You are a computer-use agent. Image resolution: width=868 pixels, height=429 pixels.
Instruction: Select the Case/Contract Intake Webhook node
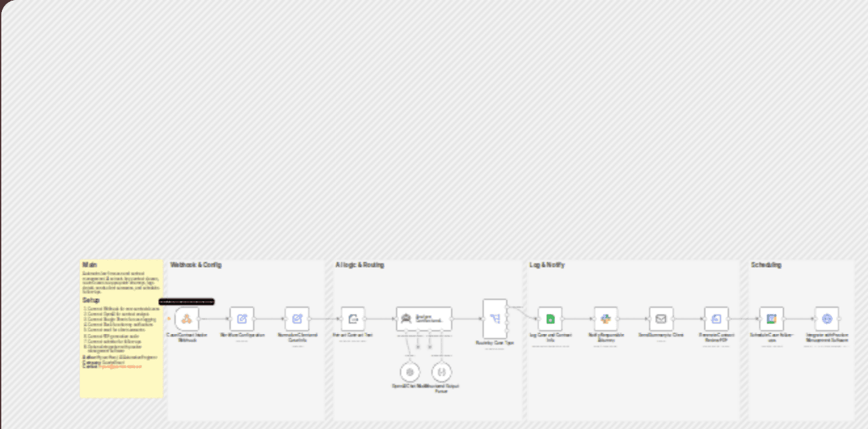187,319
